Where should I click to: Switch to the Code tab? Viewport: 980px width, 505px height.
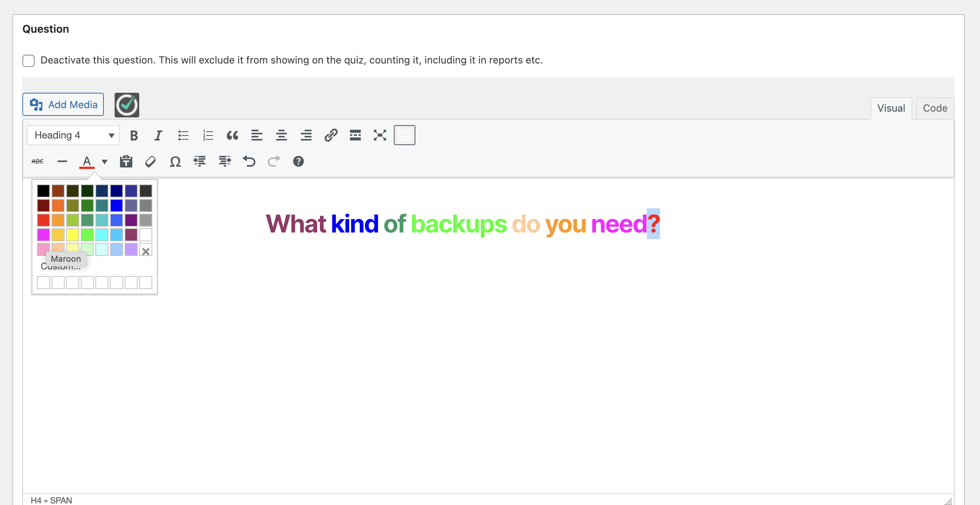point(935,109)
